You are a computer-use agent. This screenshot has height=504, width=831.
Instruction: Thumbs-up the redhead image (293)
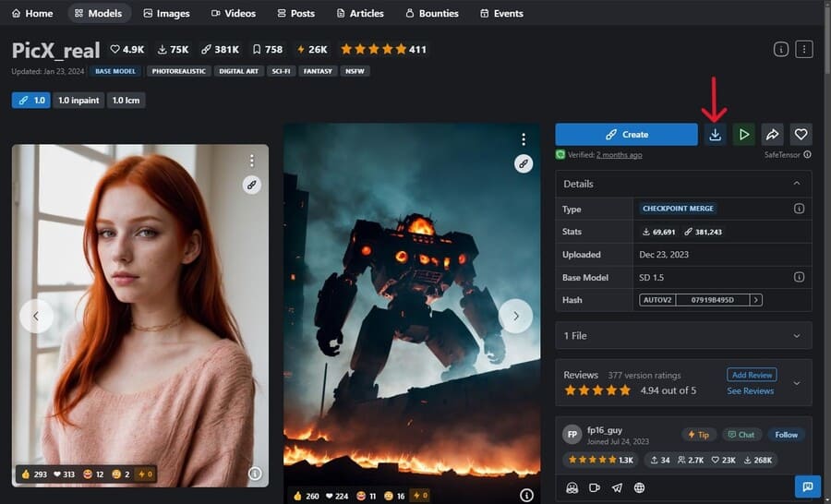pos(34,474)
